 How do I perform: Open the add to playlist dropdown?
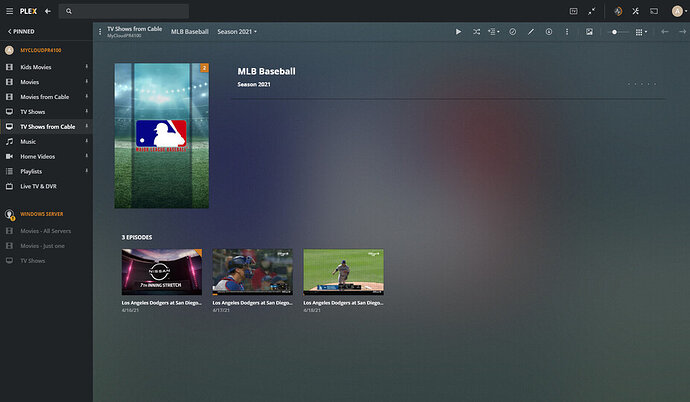point(494,32)
